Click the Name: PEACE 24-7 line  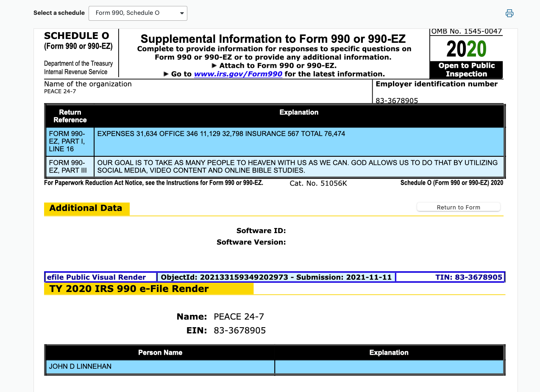coord(220,317)
